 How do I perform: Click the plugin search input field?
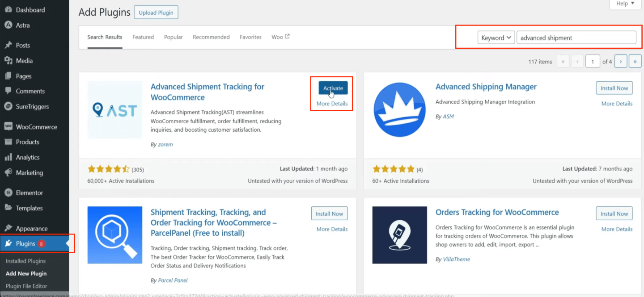(x=576, y=38)
